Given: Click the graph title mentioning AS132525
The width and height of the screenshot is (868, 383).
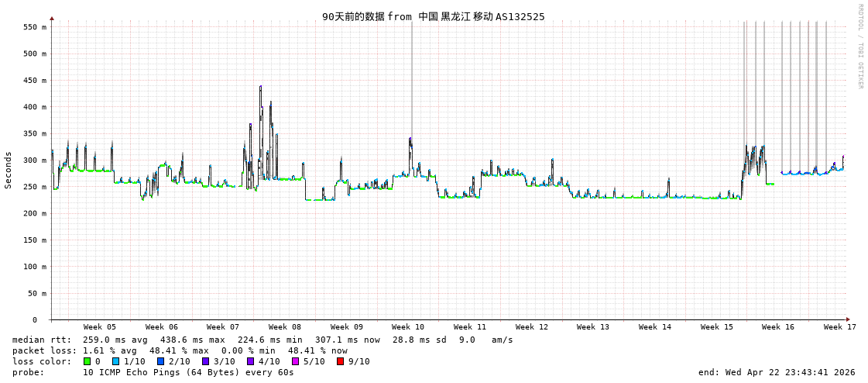Looking at the screenshot, I should [x=434, y=16].
